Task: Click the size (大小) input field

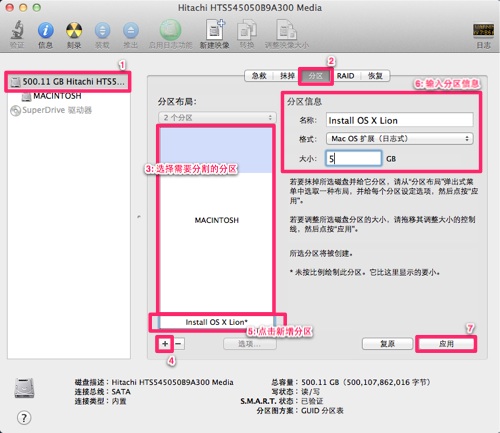Action: tap(353, 158)
